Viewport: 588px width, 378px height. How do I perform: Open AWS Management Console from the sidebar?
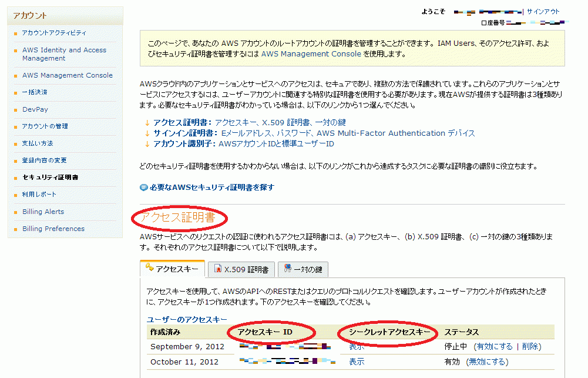pyautogui.click(x=68, y=75)
